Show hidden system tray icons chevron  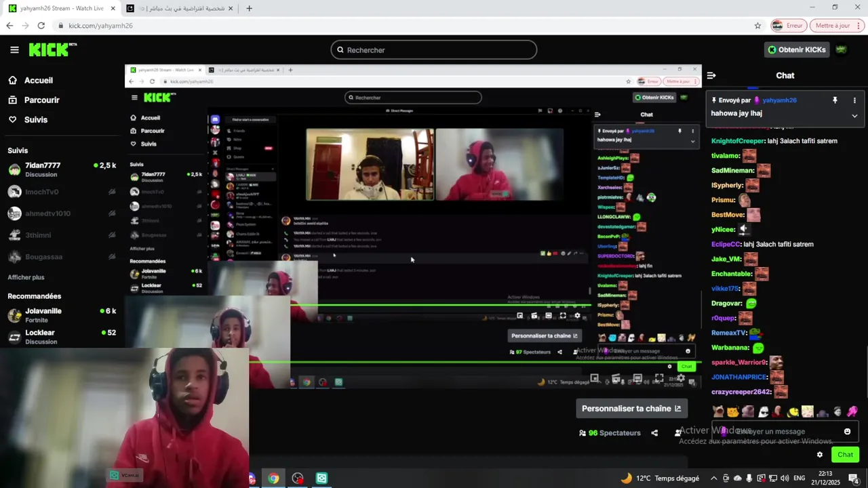(713, 479)
